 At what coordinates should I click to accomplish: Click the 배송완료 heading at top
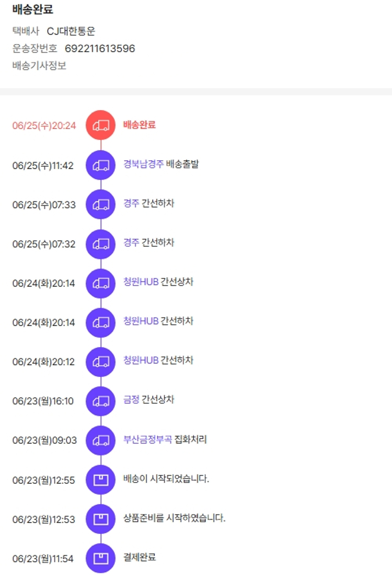point(32,9)
